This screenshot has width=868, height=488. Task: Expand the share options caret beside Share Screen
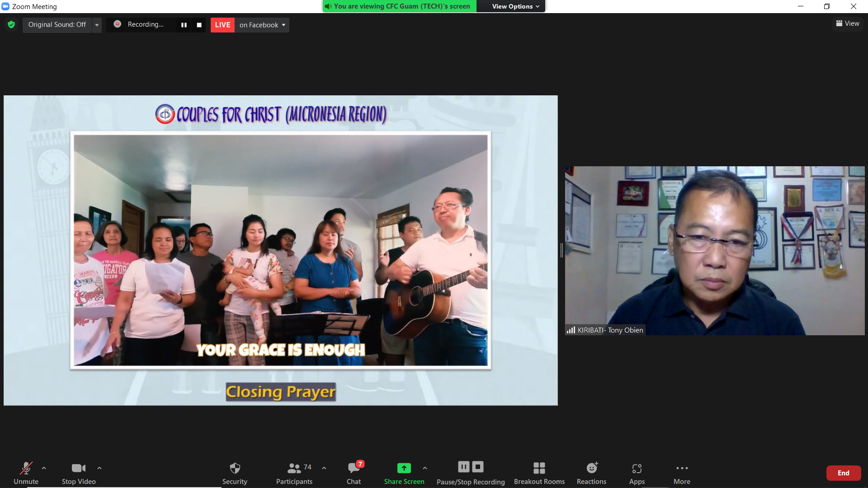(425, 468)
